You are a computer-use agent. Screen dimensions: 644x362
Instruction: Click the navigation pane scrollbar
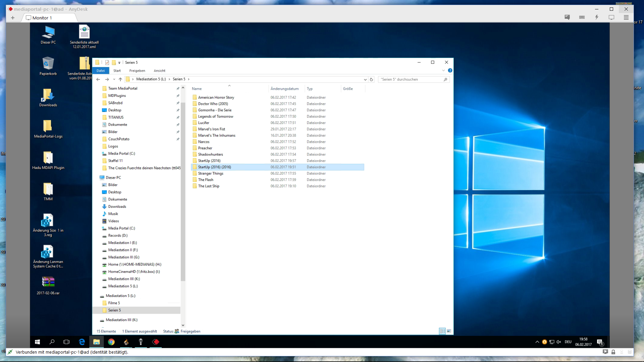point(183,191)
